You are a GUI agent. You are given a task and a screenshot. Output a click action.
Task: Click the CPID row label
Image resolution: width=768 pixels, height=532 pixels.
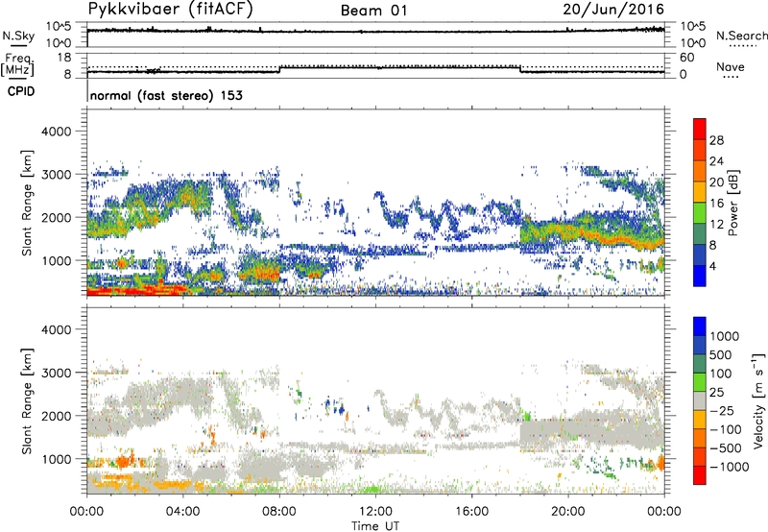(21, 91)
